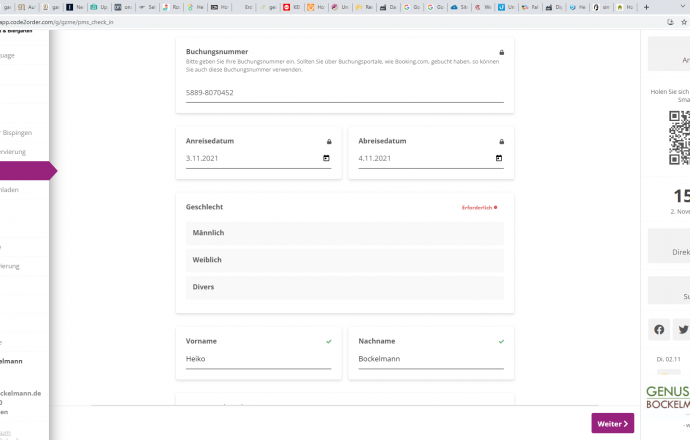
Task: Bookmark the page with the star icon
Action: pos(684,22)
